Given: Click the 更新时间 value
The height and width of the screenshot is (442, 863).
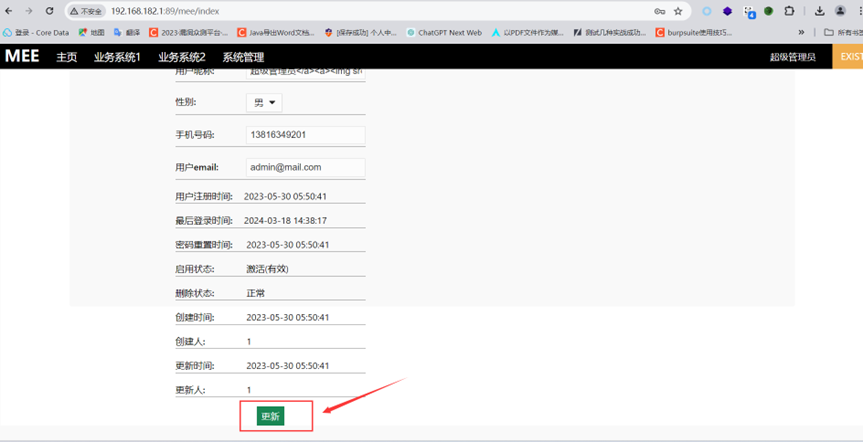Looking at the screenshot, I should pyautogui.click(x=287, y=366).
